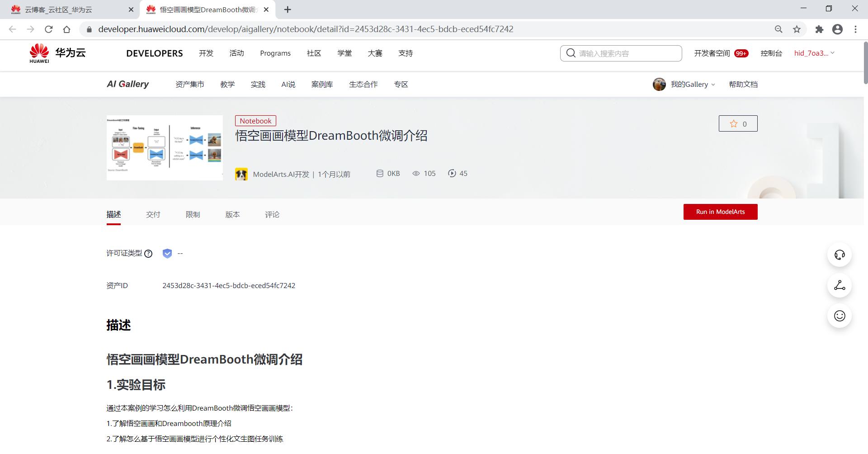Viewport: 868px width, 454px height.
Task: Bookmark this page with browser star icon
Action: pos(797,29)
